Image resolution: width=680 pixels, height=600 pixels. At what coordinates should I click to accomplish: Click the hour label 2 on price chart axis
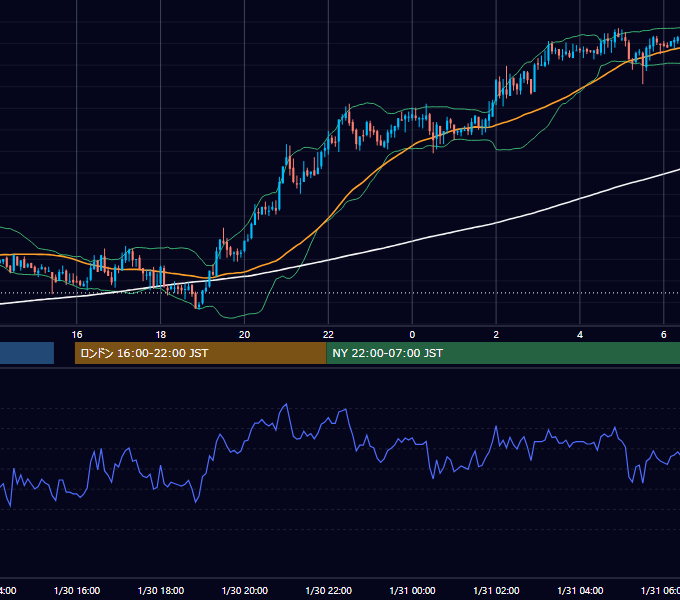(496, 335)
